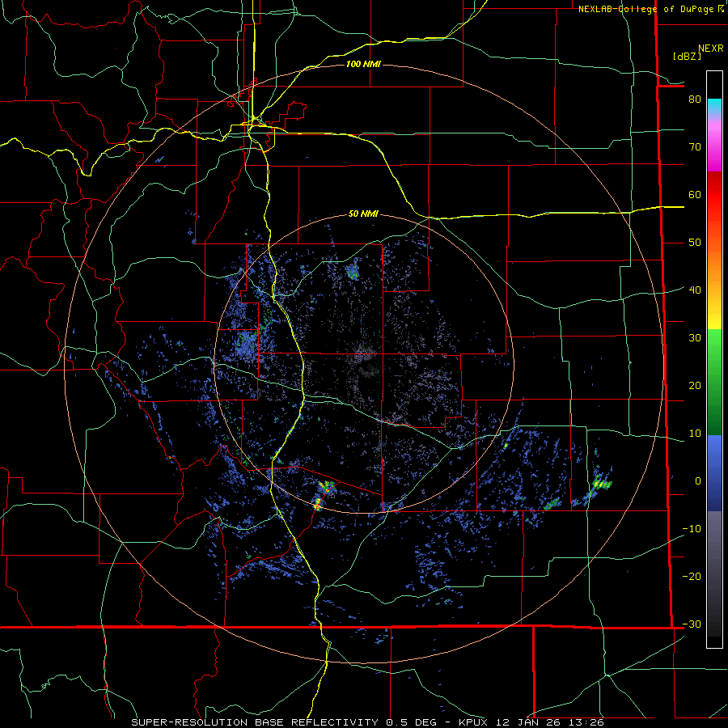Click the 50 NMI range ring label
This screenshot has height=728, width=728.
click(x=363, y=214)
